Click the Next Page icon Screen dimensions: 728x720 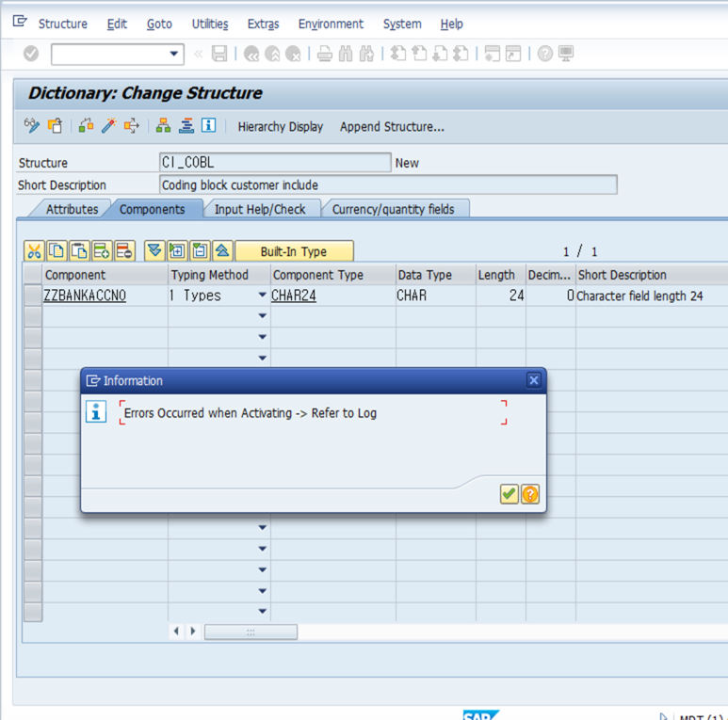point(440,54)
